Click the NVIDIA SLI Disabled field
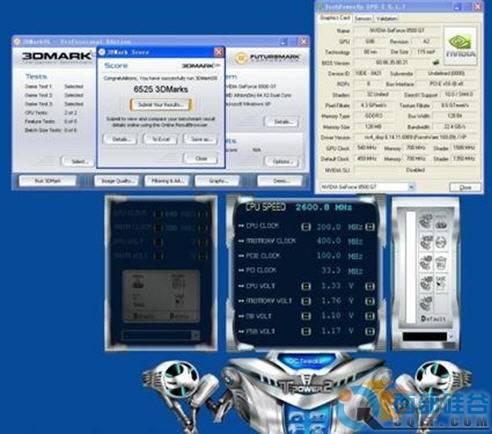Viewport: 492px width, 434px height. pyautogui.click(x=415, y=170)
